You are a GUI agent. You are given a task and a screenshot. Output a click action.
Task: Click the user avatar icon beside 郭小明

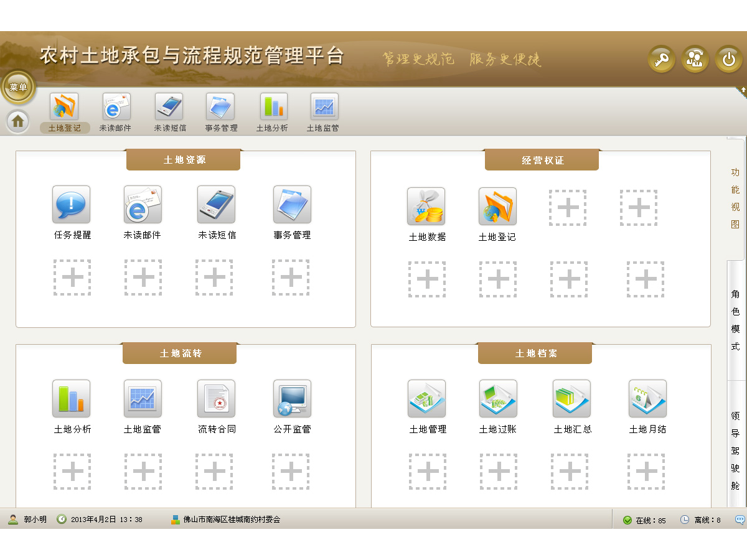coord(13,520)
